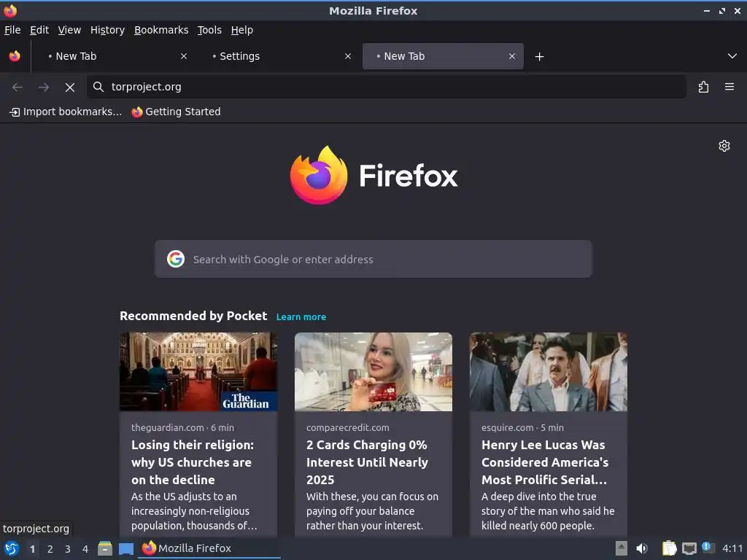Image resolution: width=747 pixels, height=560 pixels.
Task: Click the eject removable media tray icon
Action: (622, 548)
